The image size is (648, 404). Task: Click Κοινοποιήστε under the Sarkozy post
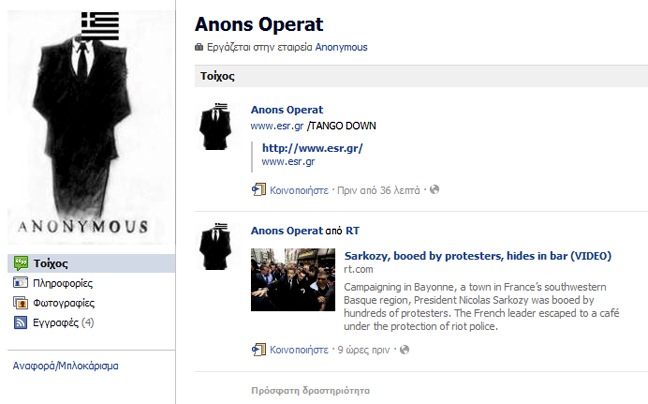[x=298, y=350]
